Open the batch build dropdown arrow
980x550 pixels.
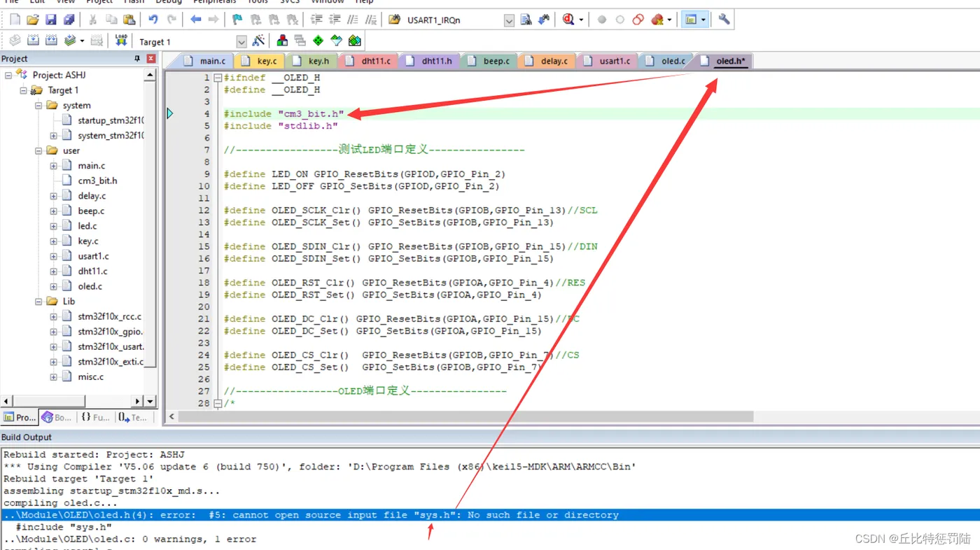click(82, 41)
